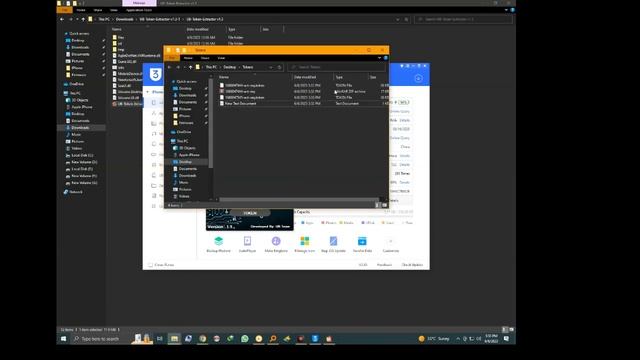Show hidden tray icons
Viewport: 640px width, 360px height.
(458, 339)
